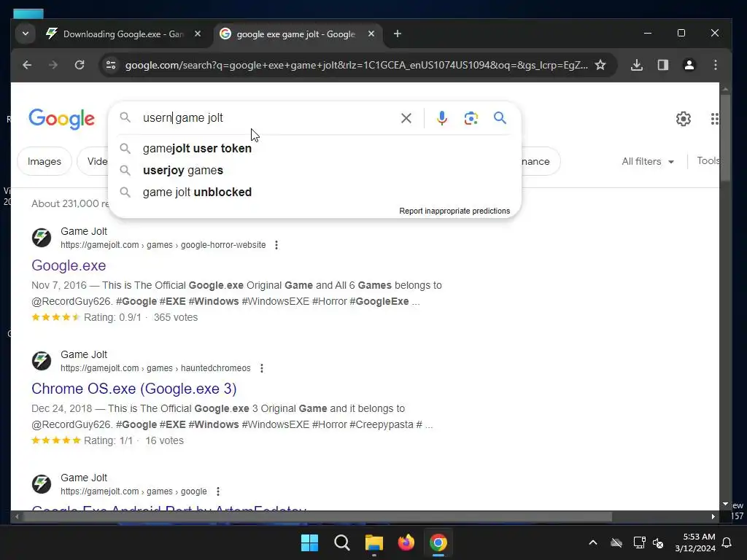Open Chrome three-dot menu

[715, 65]
